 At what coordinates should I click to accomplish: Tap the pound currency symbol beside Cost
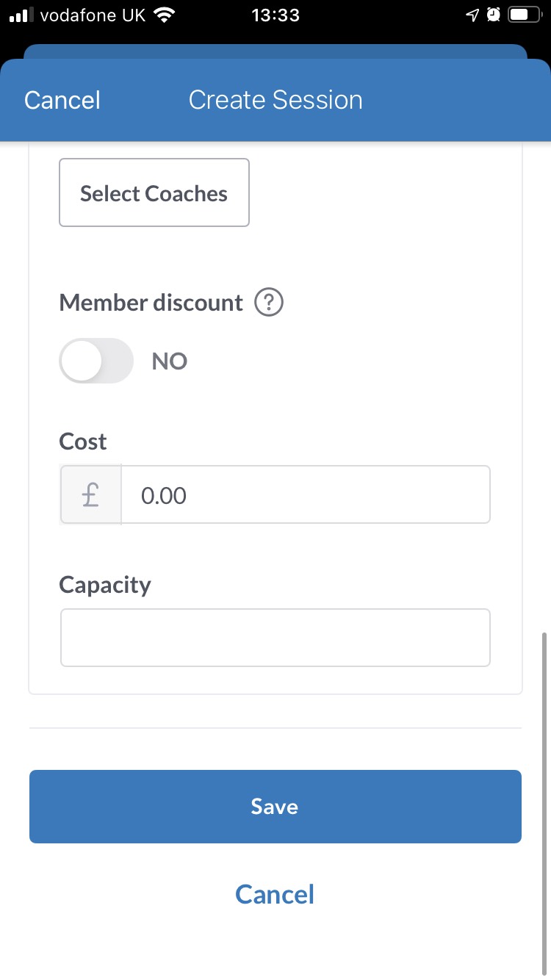click(x=90, y=495)
